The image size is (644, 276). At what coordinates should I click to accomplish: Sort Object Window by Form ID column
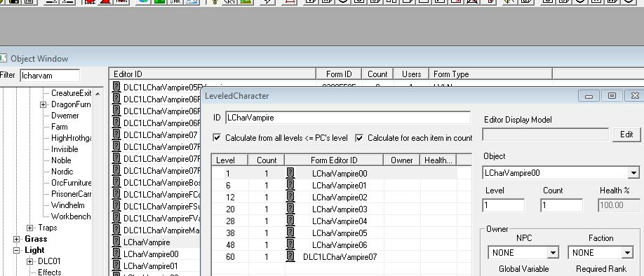point(339,74)
